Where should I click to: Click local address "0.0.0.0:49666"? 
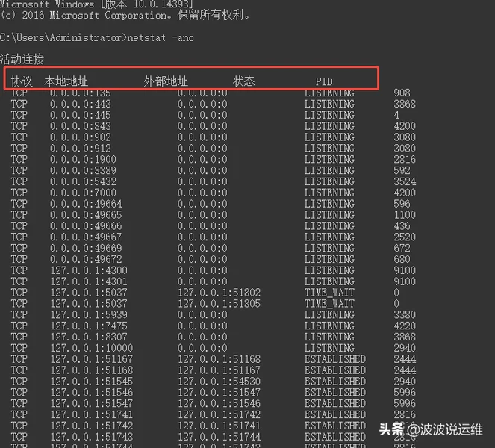[86, 226]
